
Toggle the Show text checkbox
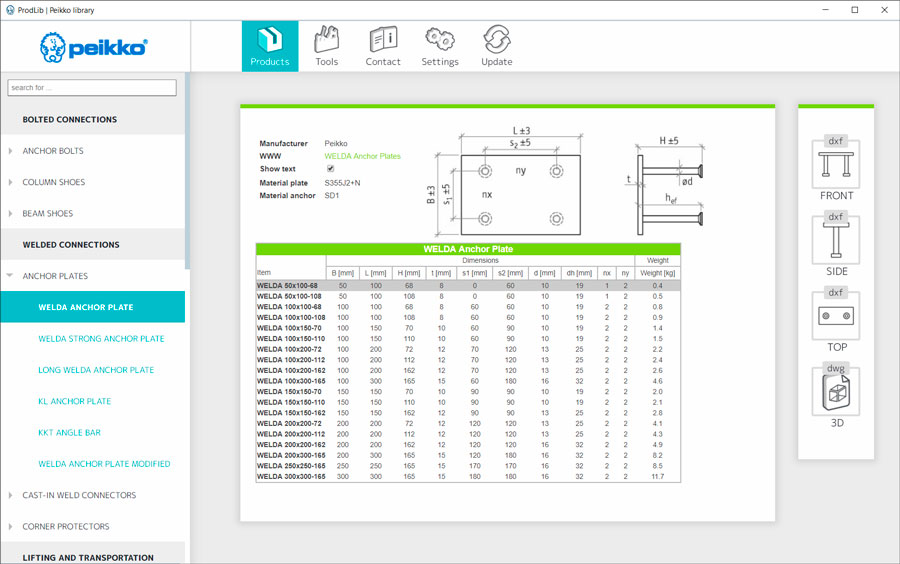(x=331, y=169)
